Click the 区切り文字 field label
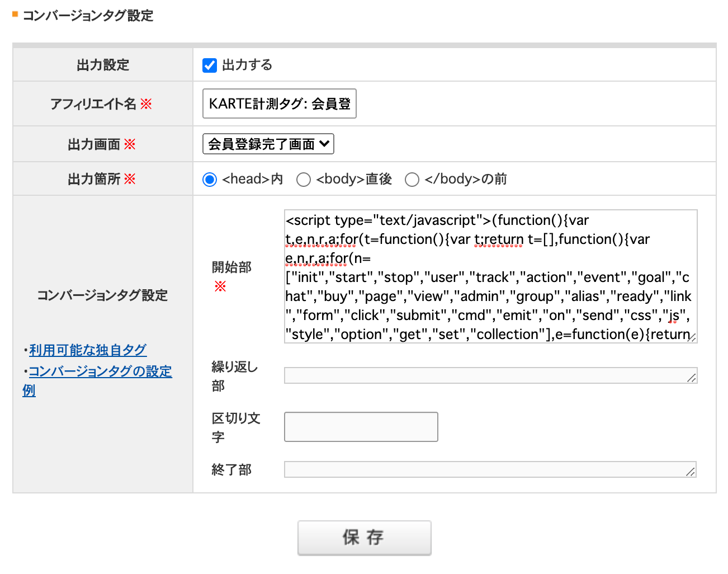This screenshot has height=574, width=728. click(236, 428)
